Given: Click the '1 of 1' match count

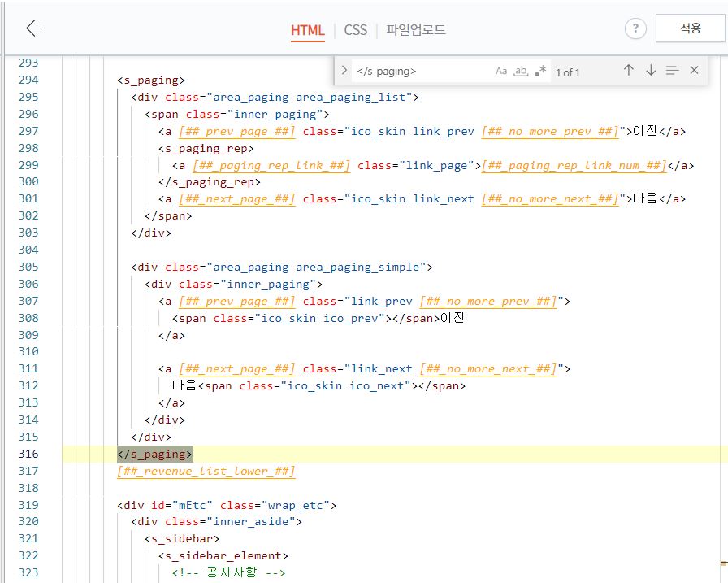Looking at the screenshot, I should point(568,72).
